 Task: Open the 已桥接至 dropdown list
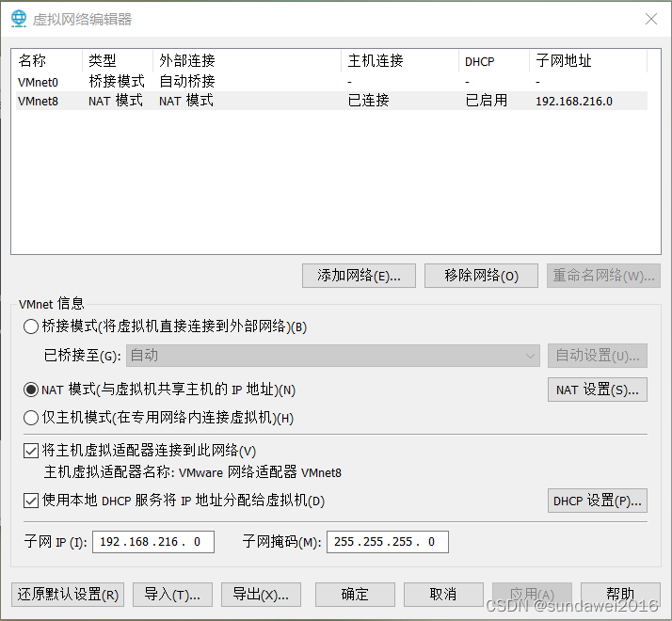(x=333, y=356)
